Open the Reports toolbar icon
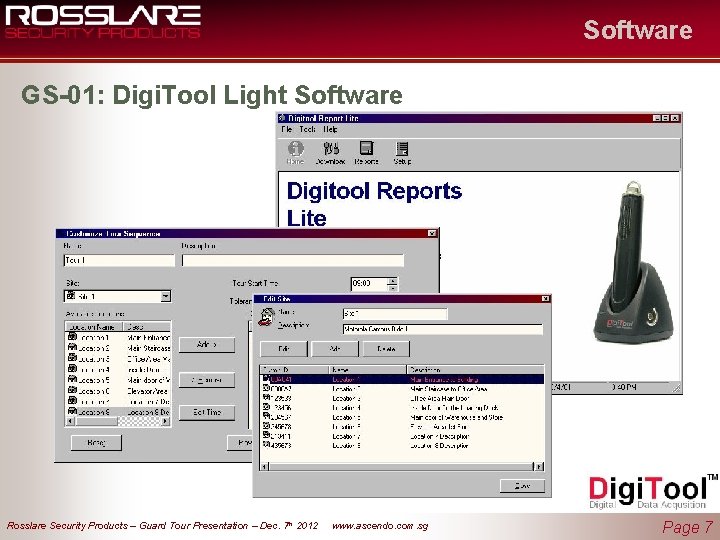720x540 pixels. pyautogui.click(x=366, y=153)
